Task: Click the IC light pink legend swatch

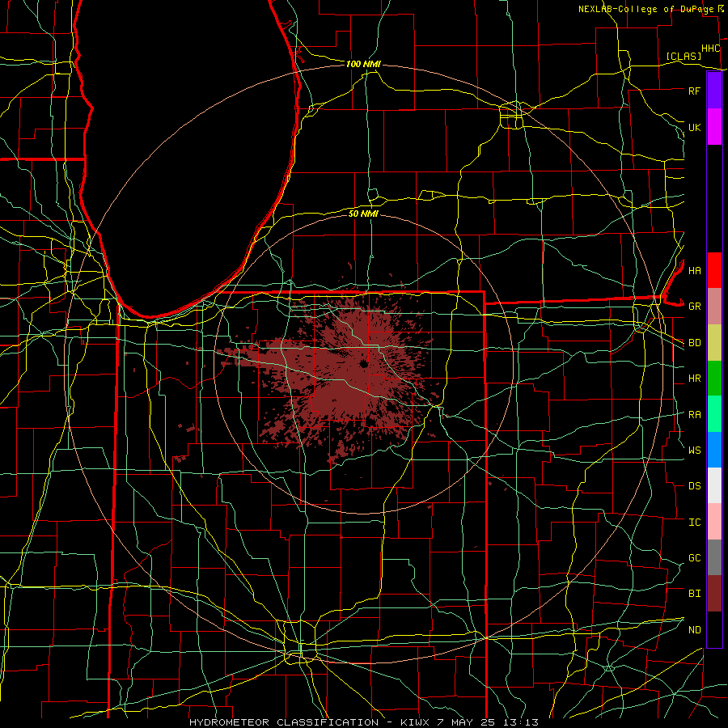Action: (x=714, y=522)
